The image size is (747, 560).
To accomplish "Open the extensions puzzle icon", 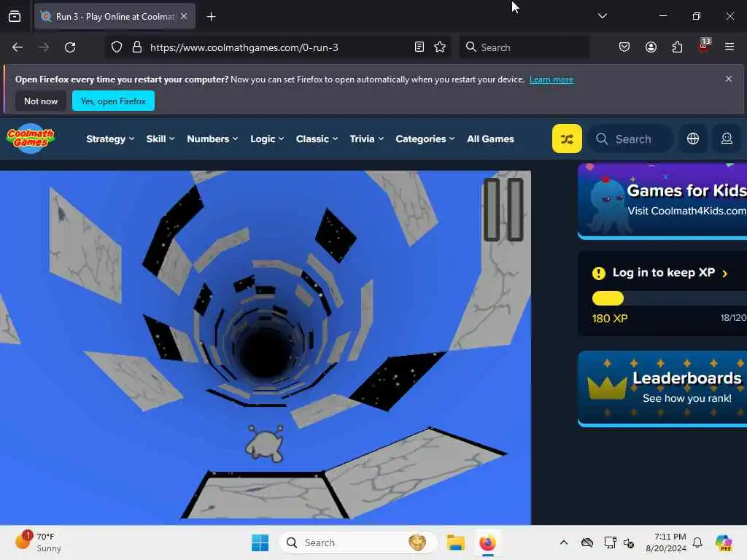I will [x=677, y=47].
